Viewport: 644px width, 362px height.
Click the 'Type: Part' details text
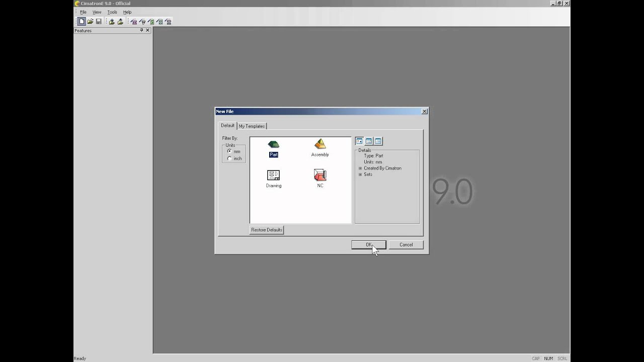373,156
